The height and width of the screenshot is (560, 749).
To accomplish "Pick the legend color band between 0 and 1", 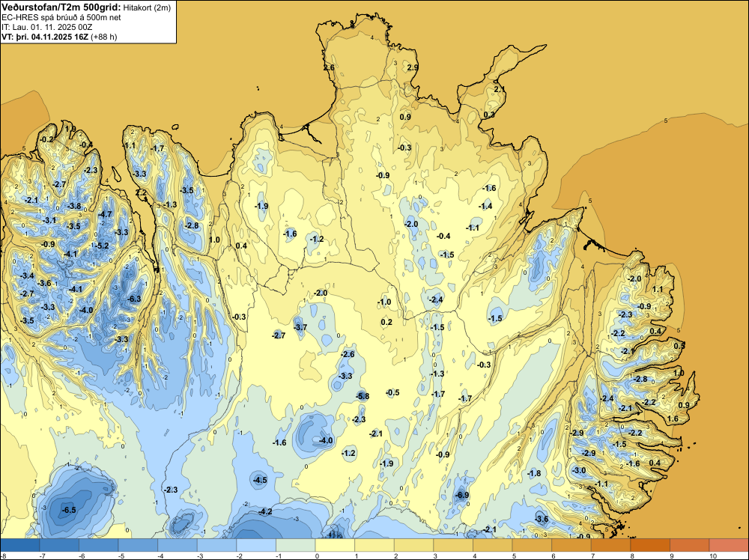I will [336, 545].
